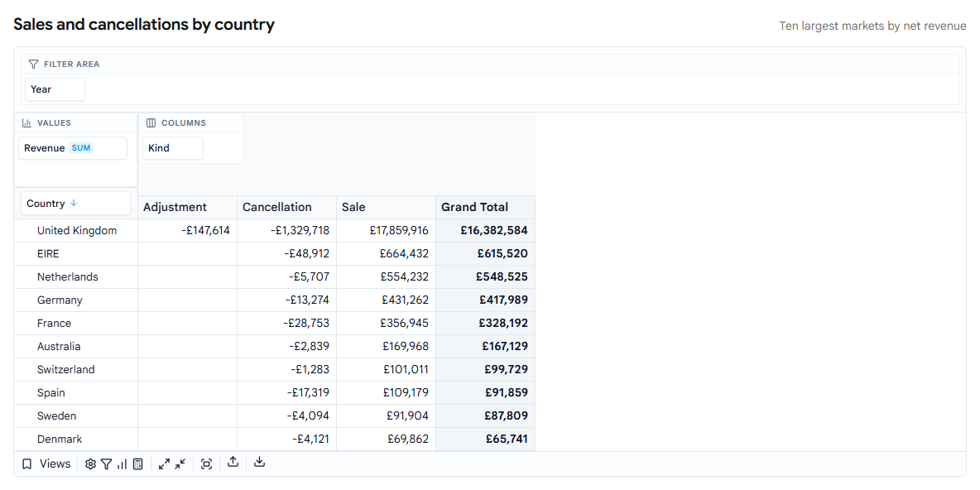Image resolution: width=980 pixels, height=490 pixels.
Task: Select the United Kingdom row label
Action: (x=77, y=231)
